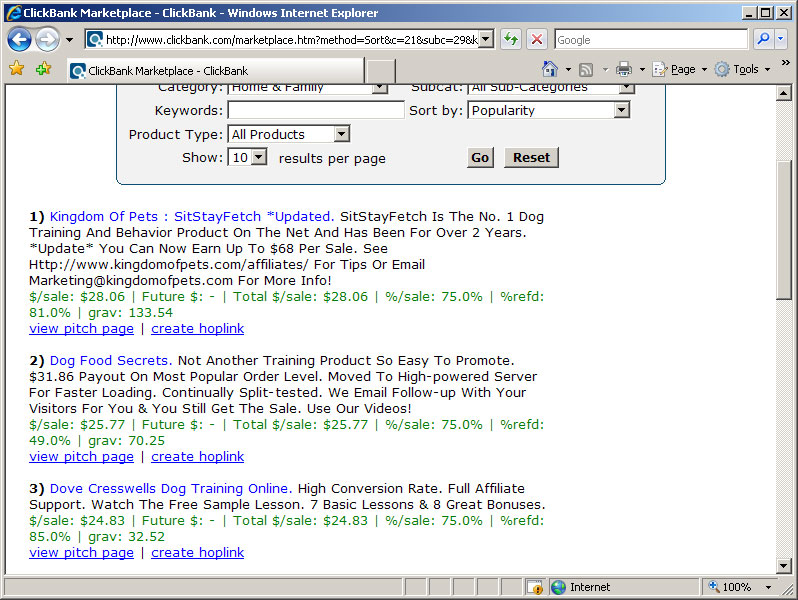Click the Internet zone globe icon
Screen dimensions: 798x600
[558, 587]
